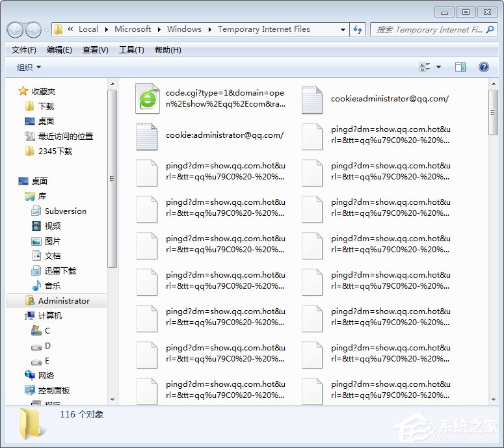Open 图片 pictures library
This screenshot has height=448, width=504.
(46, 241)
